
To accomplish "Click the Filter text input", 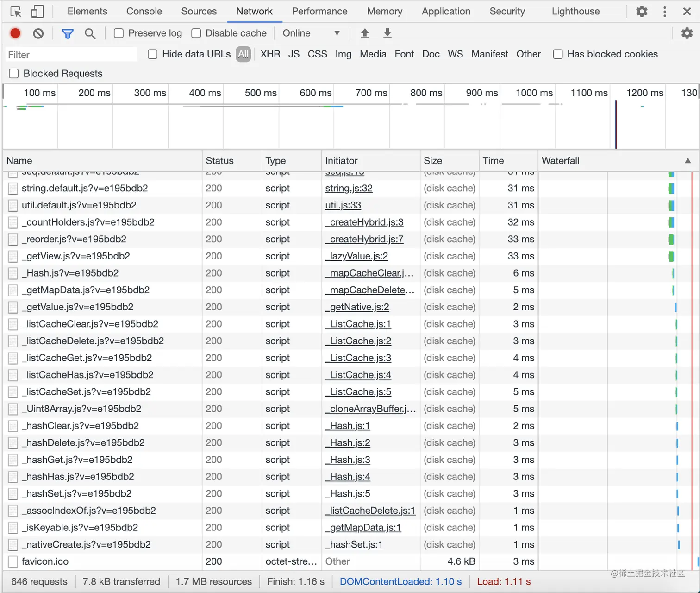I will pos(71,55).
